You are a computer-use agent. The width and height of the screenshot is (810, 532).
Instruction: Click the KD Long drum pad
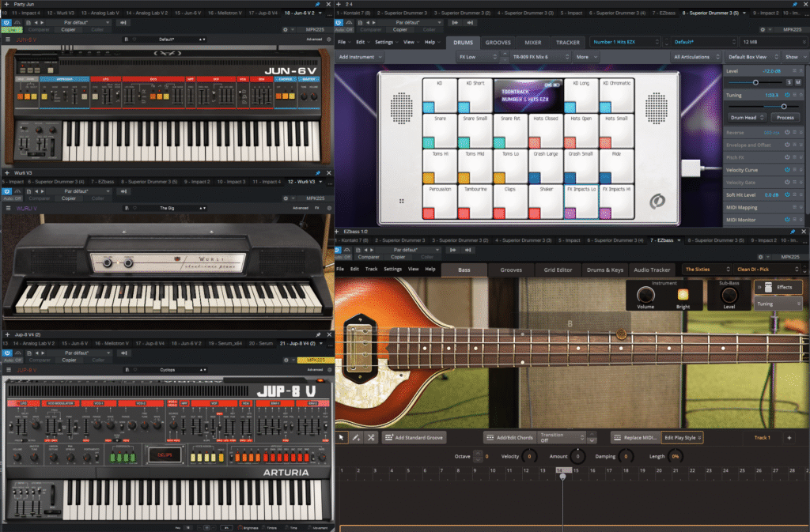(581, 96)
